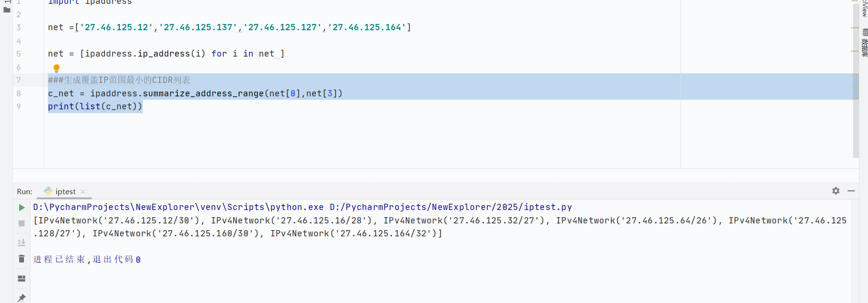Toggle scroll to end of output icon

[22, 243]
